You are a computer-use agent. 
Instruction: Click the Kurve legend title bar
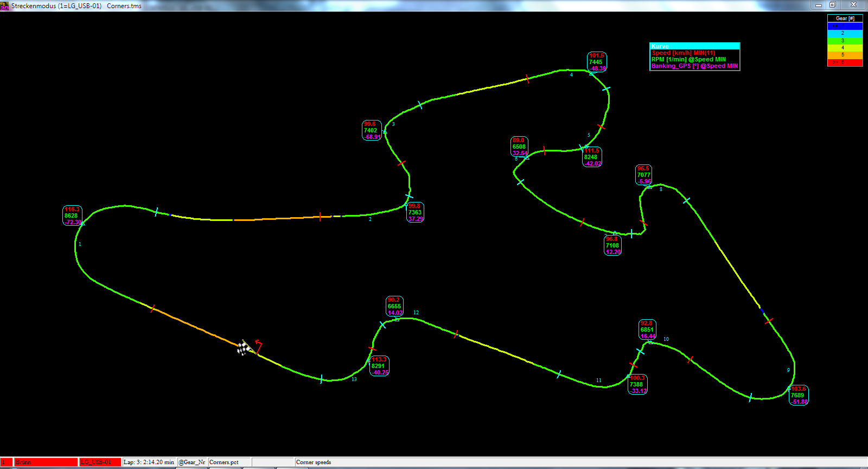pos(694,46)
